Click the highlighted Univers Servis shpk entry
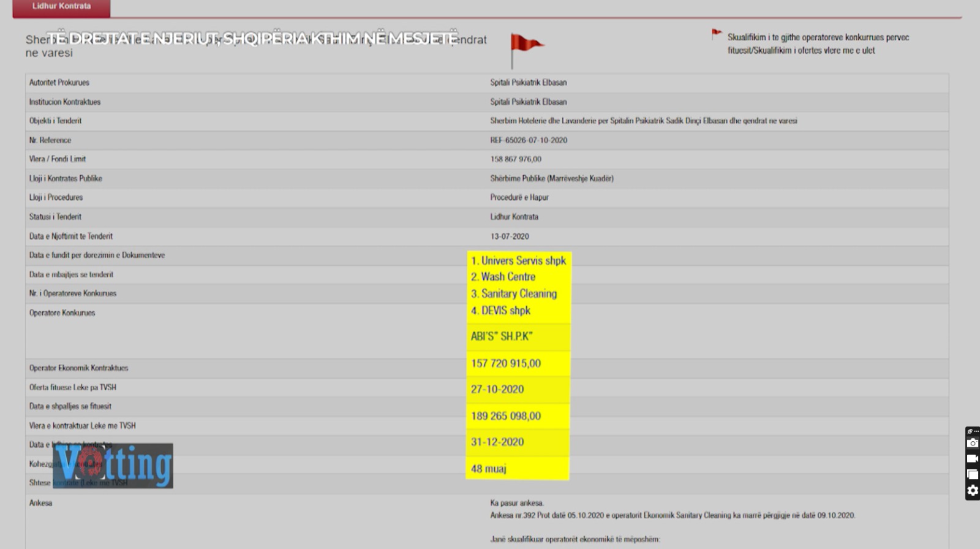The height and width of the screenshot is (549, 980). pyautogui.click(x=518, y=260)
